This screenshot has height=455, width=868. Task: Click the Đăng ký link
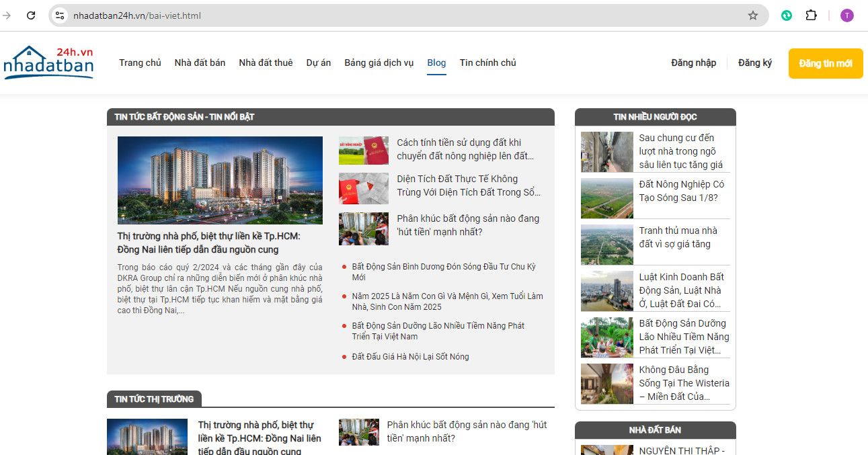(755, 63)
